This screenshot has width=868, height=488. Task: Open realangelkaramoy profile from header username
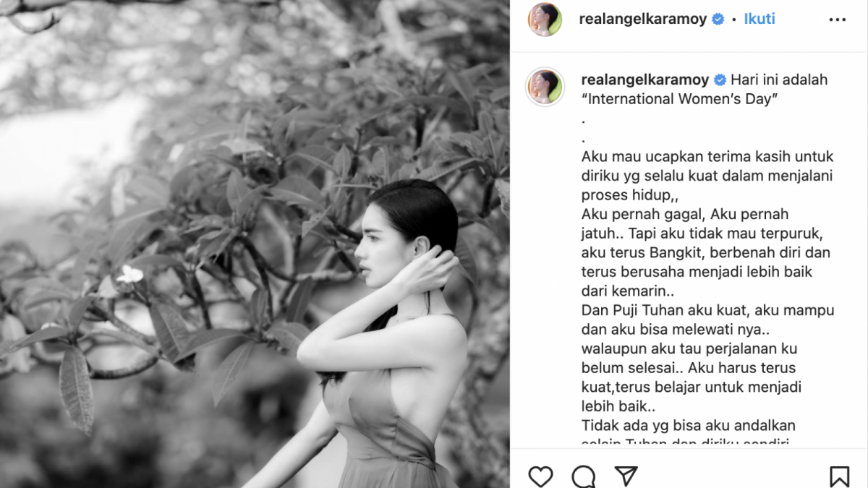click(x=643, y=20)
